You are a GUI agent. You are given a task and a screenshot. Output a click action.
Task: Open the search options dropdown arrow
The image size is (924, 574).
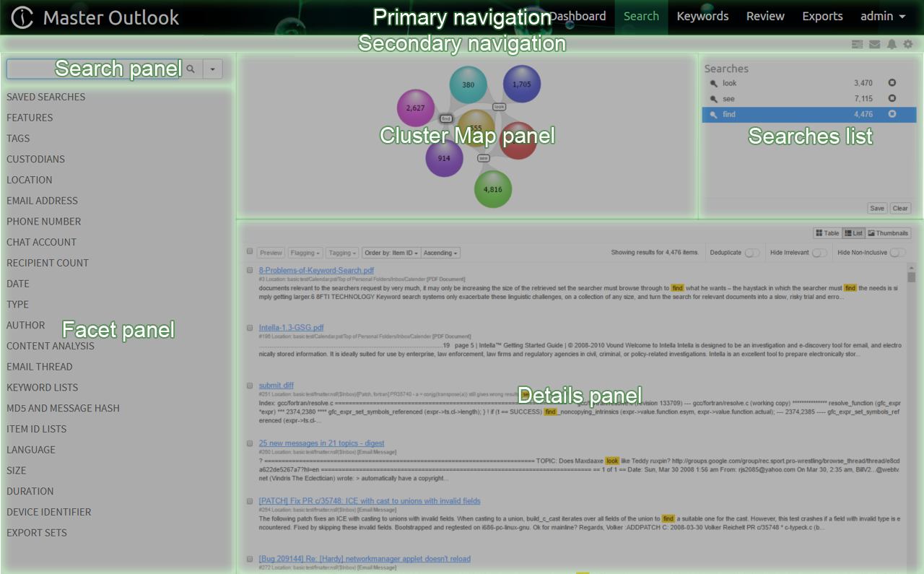pos(213,69)
